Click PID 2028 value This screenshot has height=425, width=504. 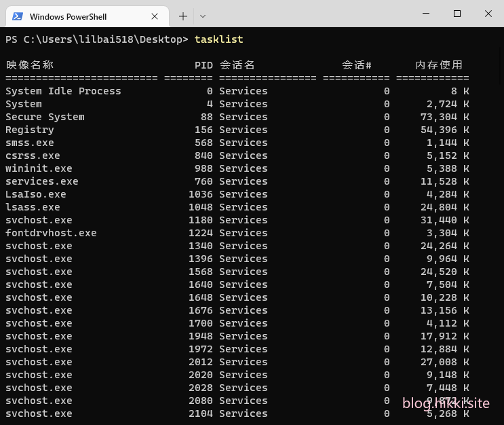click(x=201, y=388)
